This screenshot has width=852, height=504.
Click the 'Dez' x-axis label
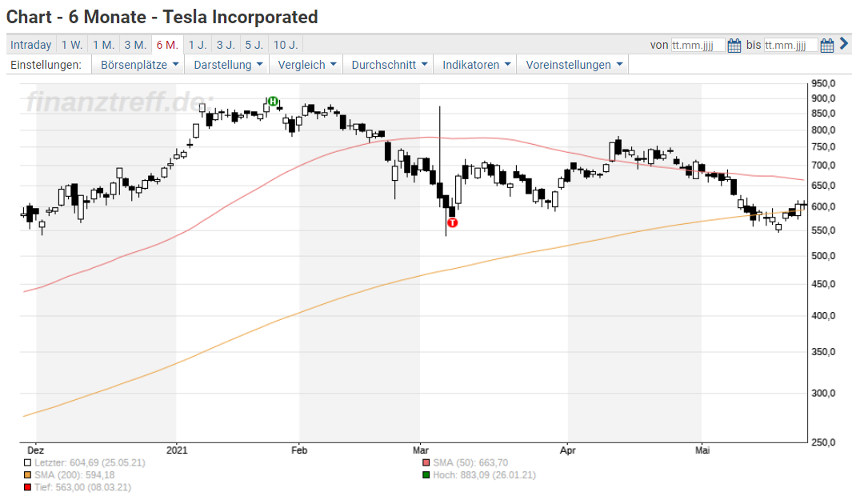(35, 450)
